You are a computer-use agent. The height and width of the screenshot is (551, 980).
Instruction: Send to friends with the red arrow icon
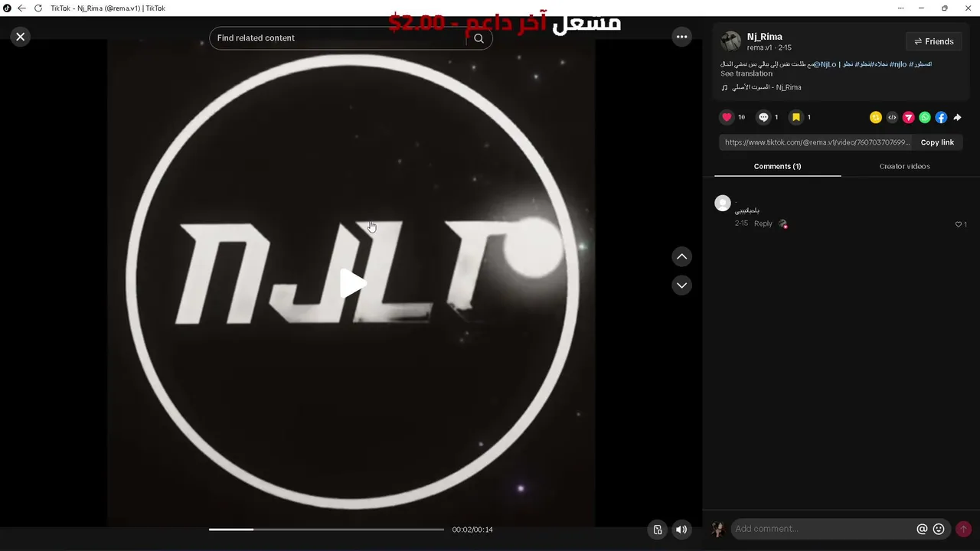(x=908, y=117)
